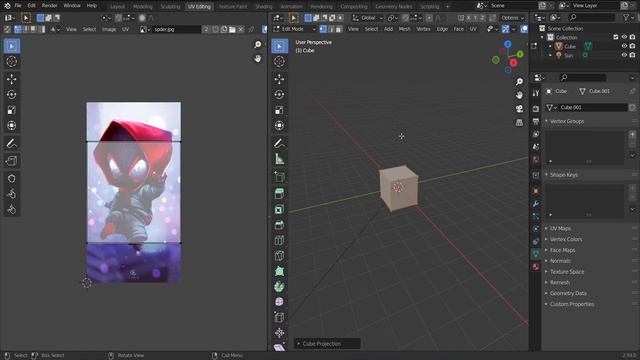Select the Measure tool in the 3D viewport
This screenshot has width=640, height=360.
point(279,159)
